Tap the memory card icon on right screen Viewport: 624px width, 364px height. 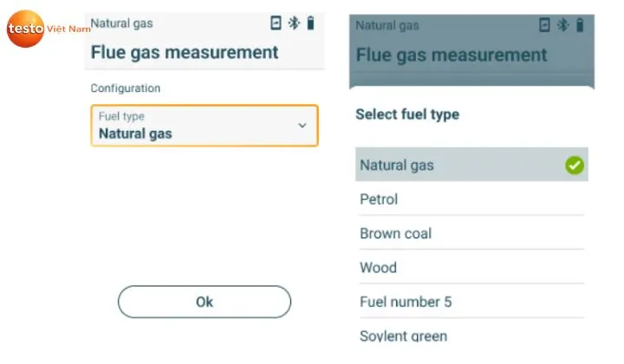pyautogui.click(x=544, y=25)
